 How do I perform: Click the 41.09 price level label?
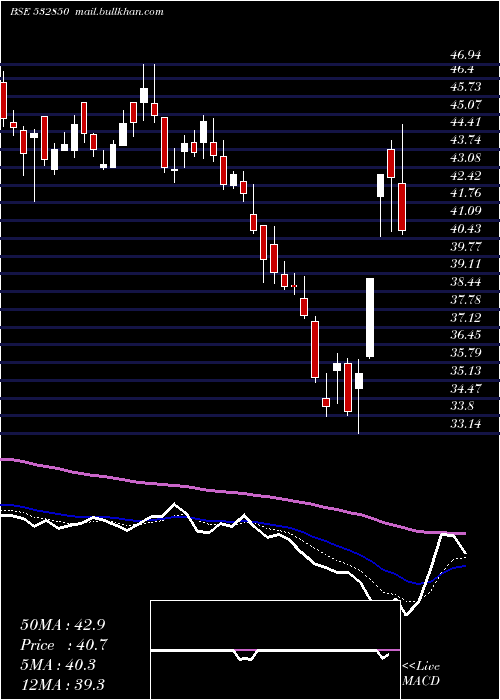(x=466, y=211)
